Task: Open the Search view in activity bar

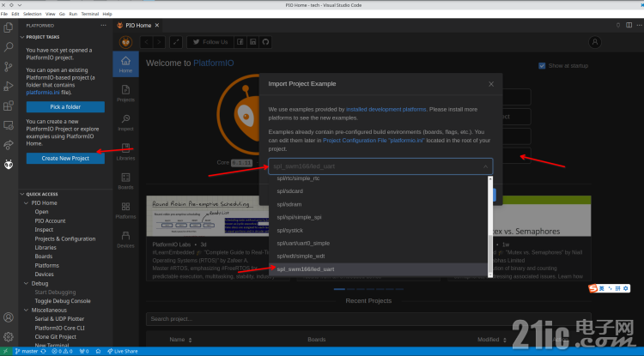Action: tap(9, 47)
